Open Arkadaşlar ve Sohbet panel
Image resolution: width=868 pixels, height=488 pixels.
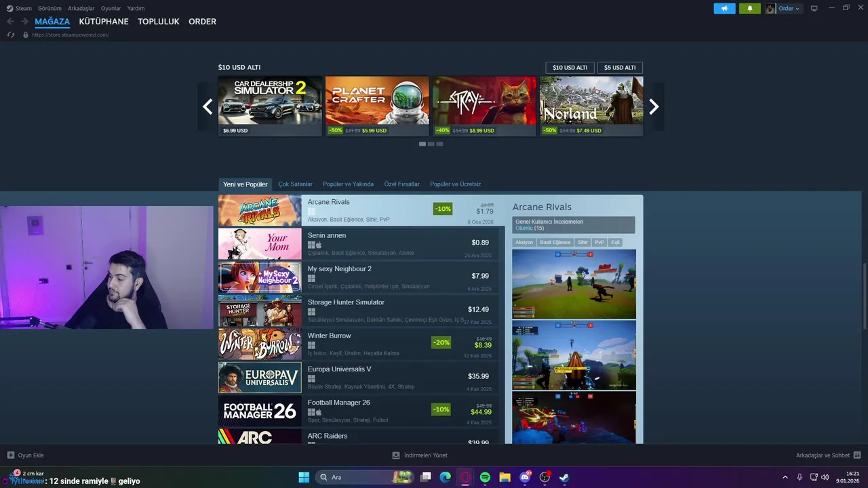click(x=828, y=455)
